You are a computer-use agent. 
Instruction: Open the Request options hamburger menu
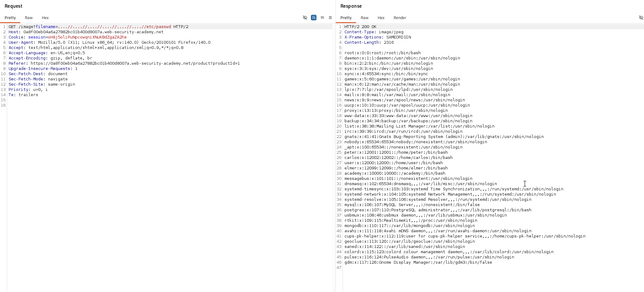tap(330, 18)
